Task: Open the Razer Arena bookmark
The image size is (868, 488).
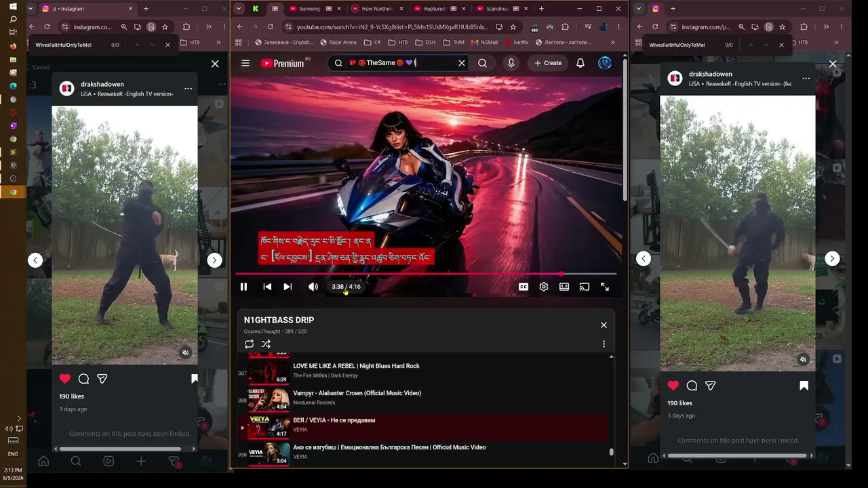Action: pyautogui.click(x=338, y=42)
